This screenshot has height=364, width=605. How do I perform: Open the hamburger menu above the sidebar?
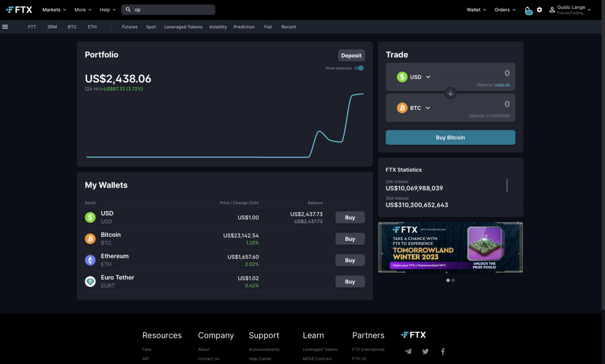point(5,26)
